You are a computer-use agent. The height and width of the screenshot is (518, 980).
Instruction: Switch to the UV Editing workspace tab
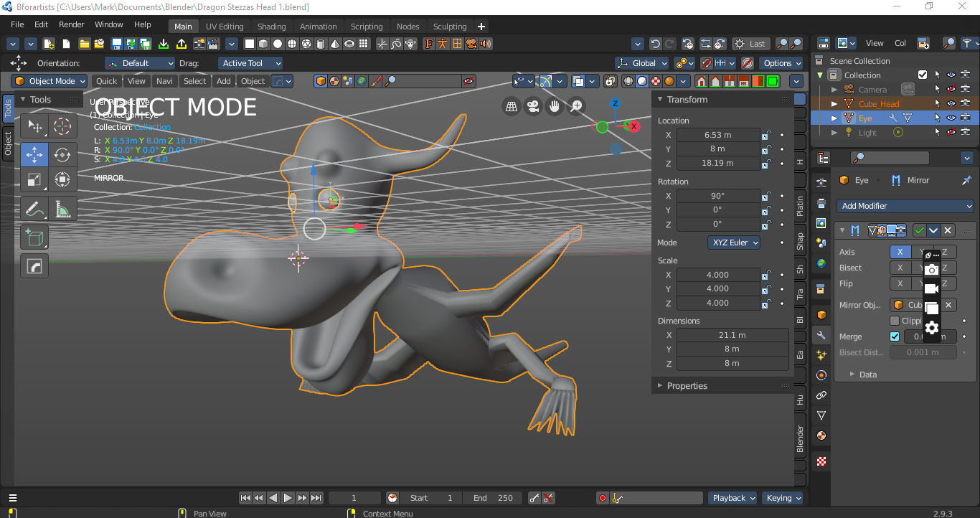tap(225, 27)
